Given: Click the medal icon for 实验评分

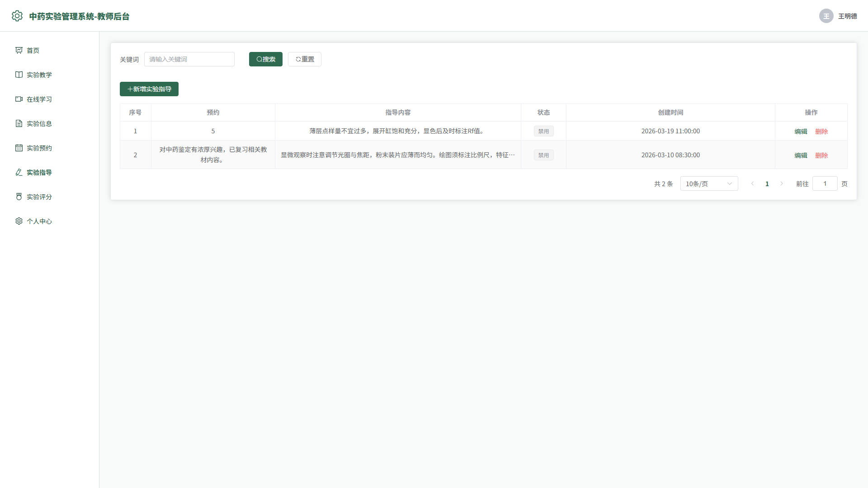Looking at the screenshot, I should 19,197.
